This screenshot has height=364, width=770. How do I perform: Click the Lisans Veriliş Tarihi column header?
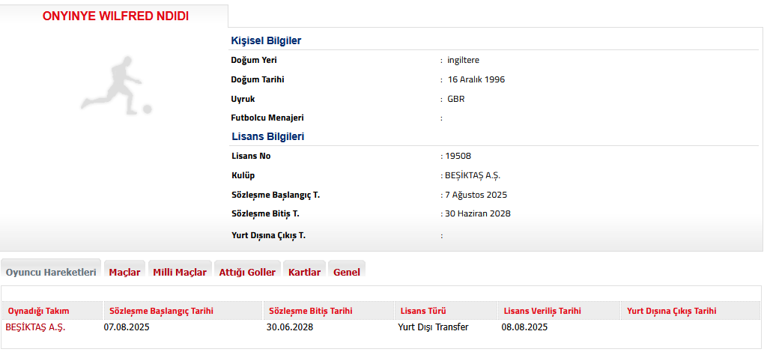(x=543, y=311)
